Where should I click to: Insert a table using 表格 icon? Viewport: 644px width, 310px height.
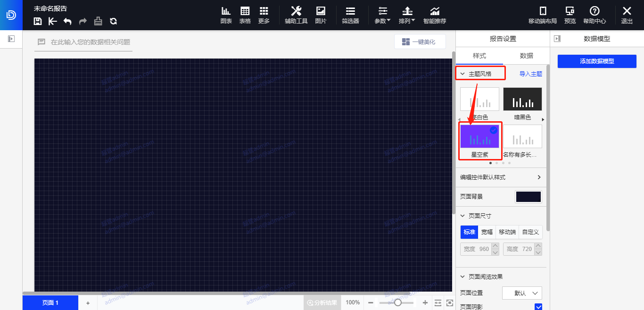tap(245, 15)
